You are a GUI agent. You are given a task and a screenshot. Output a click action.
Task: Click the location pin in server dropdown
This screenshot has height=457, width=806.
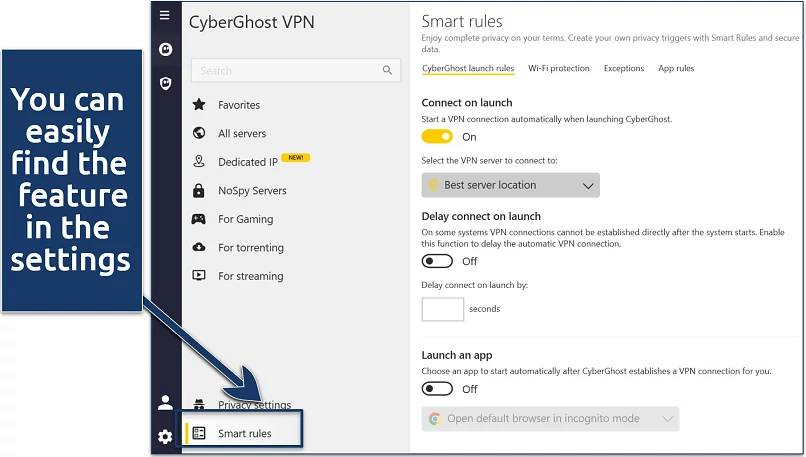tap(433, 185)
